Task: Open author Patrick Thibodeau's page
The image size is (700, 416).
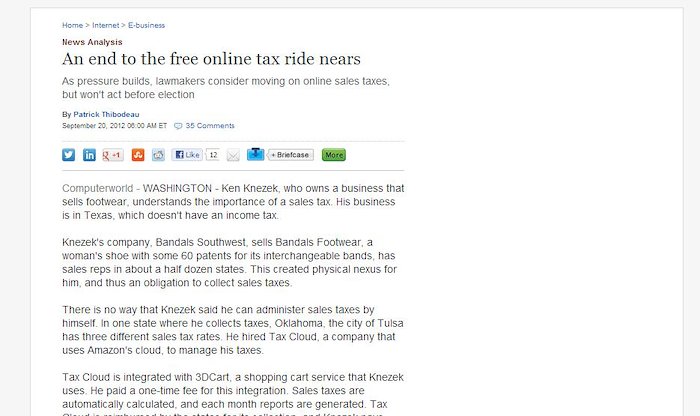Action: [x=106, y=114]
